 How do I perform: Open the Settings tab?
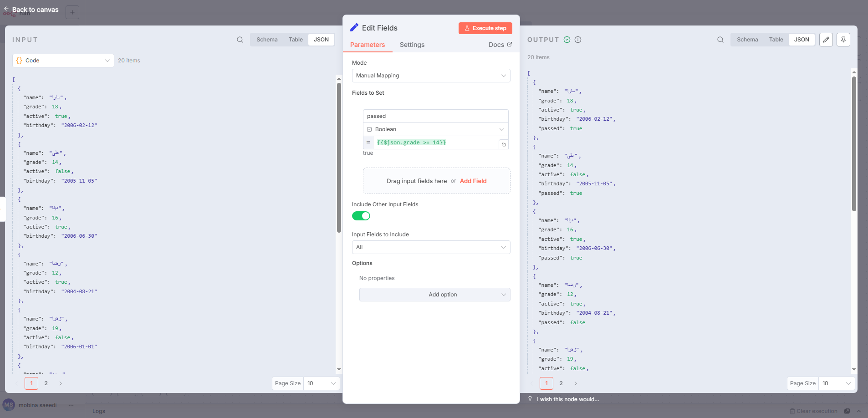pyautogui.click(x=412, y=45)
